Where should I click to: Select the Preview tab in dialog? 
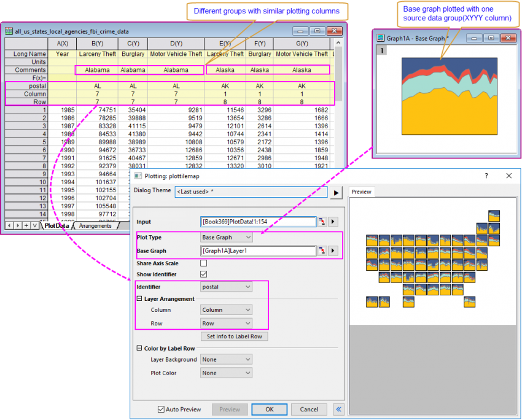(x=361, y=192)
